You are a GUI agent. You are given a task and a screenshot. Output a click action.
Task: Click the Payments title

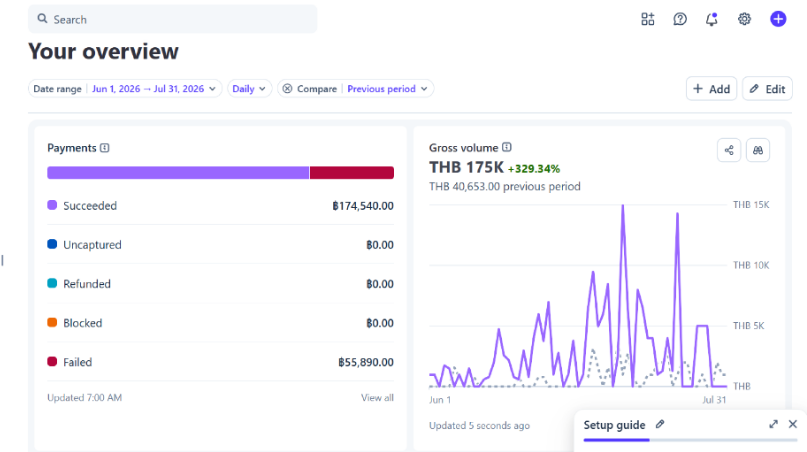[72, 148]
